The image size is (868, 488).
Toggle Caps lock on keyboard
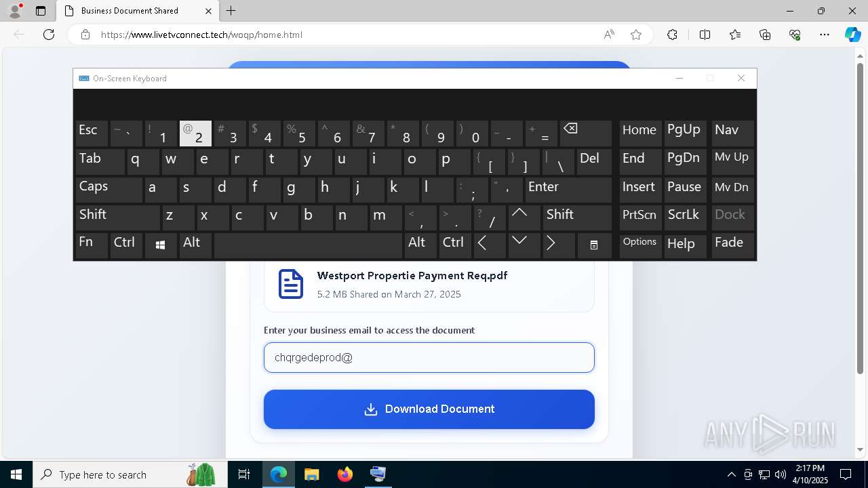108,189
